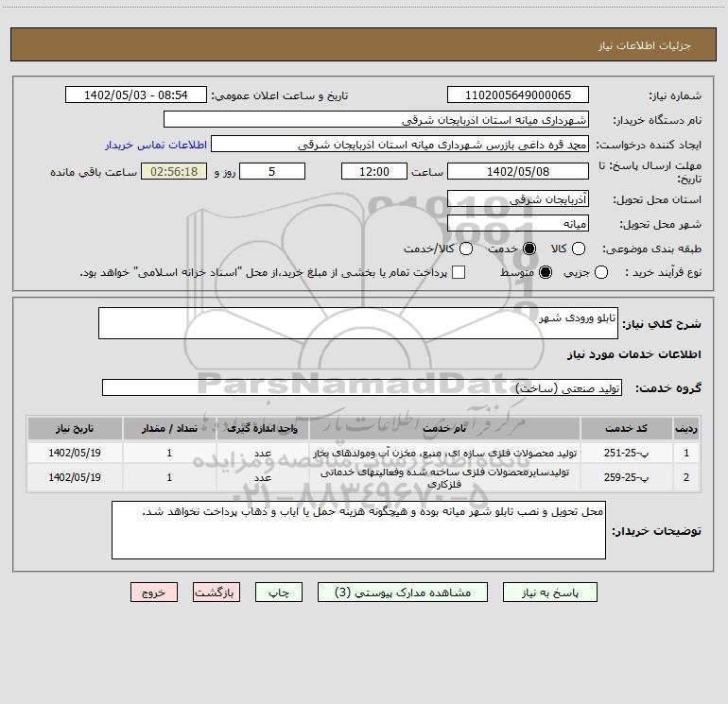Viewport: 728px width, 704px height.
Task: Click the خروج exit button
Action: click(154, 592)
